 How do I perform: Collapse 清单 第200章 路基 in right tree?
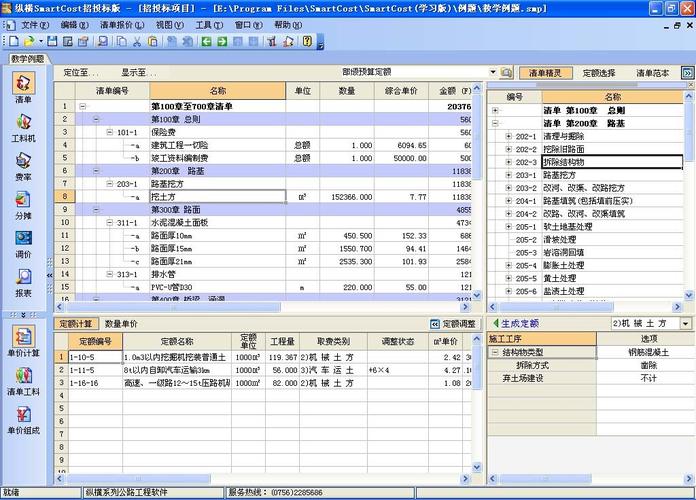point(495,123)
